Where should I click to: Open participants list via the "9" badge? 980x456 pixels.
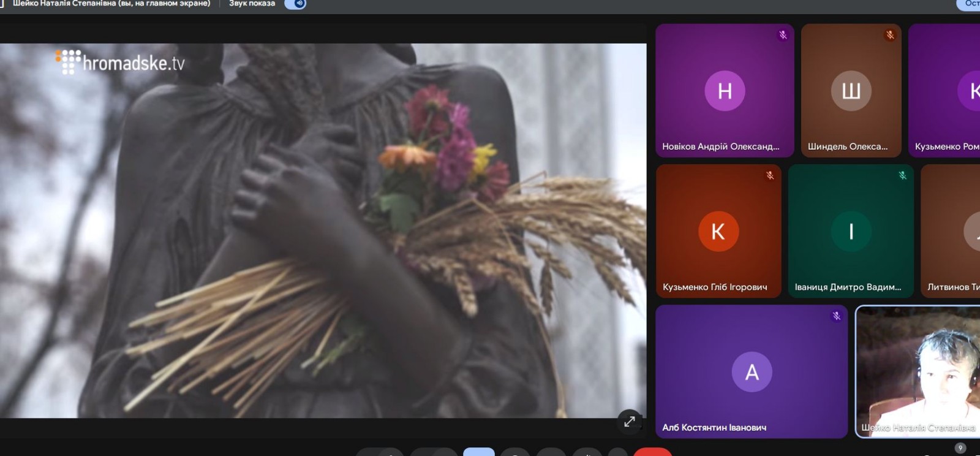960,448
